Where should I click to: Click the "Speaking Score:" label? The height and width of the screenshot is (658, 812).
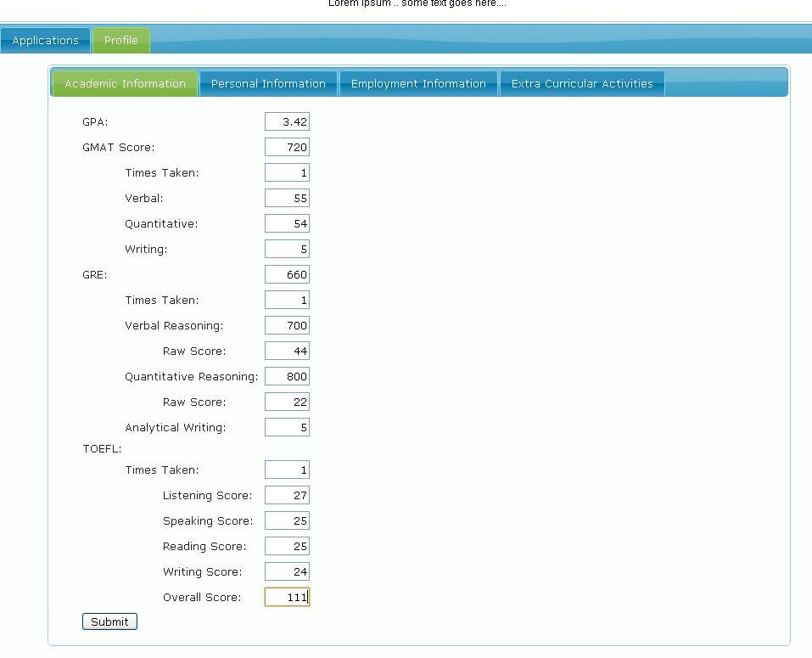[208, 521]
